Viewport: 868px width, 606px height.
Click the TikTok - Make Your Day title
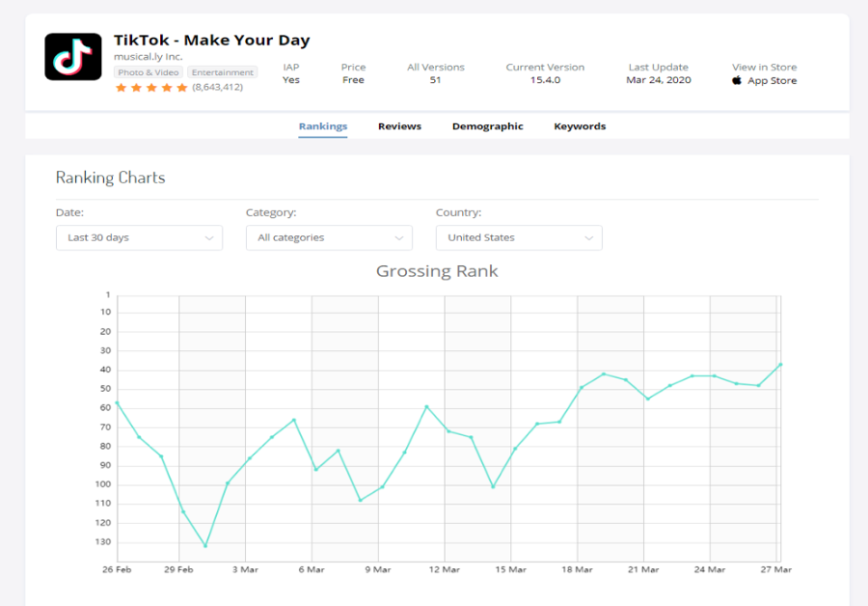click(212, 41)
